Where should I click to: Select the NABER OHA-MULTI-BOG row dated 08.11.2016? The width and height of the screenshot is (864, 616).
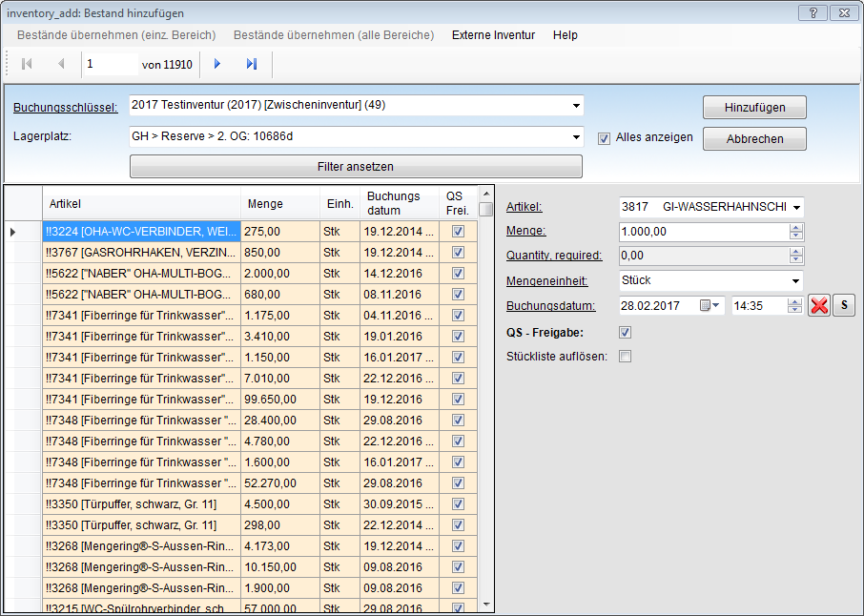241,295
